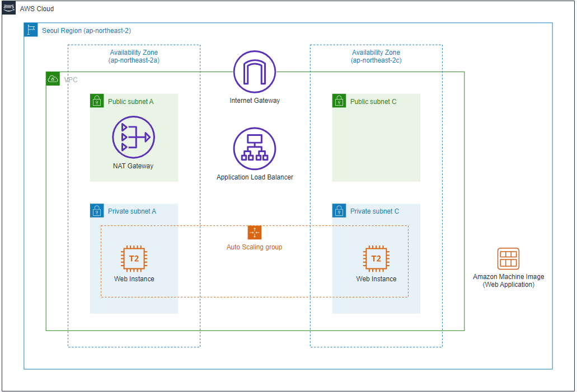Click the 'Private subnet C' label
Viewport: 577px width, 392px height.
click(x=374, y=211)
